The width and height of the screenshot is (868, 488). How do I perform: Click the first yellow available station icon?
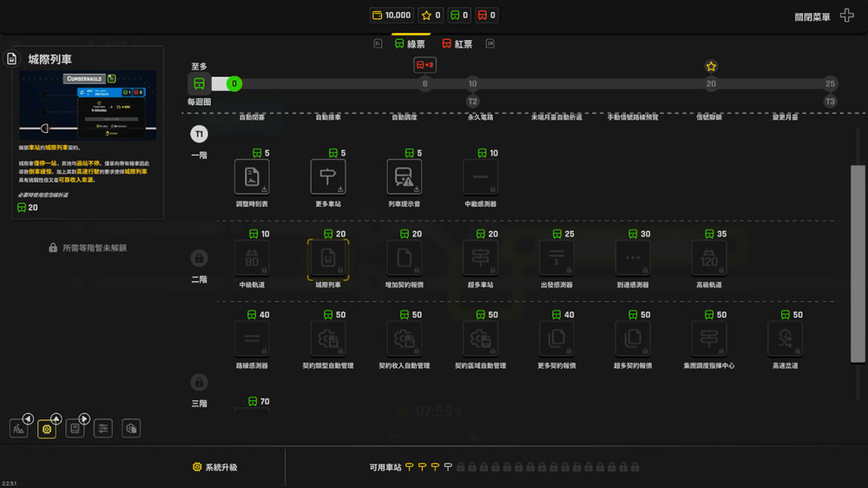tap(409, 467)
